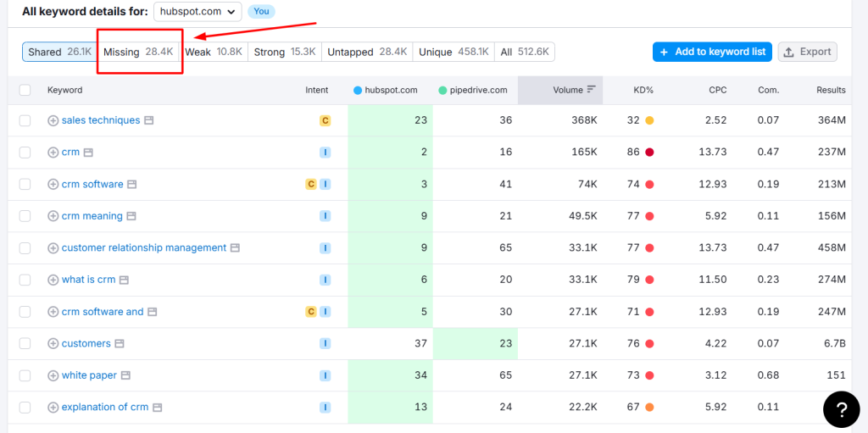Click the Results column header

[x=831, y=90]
